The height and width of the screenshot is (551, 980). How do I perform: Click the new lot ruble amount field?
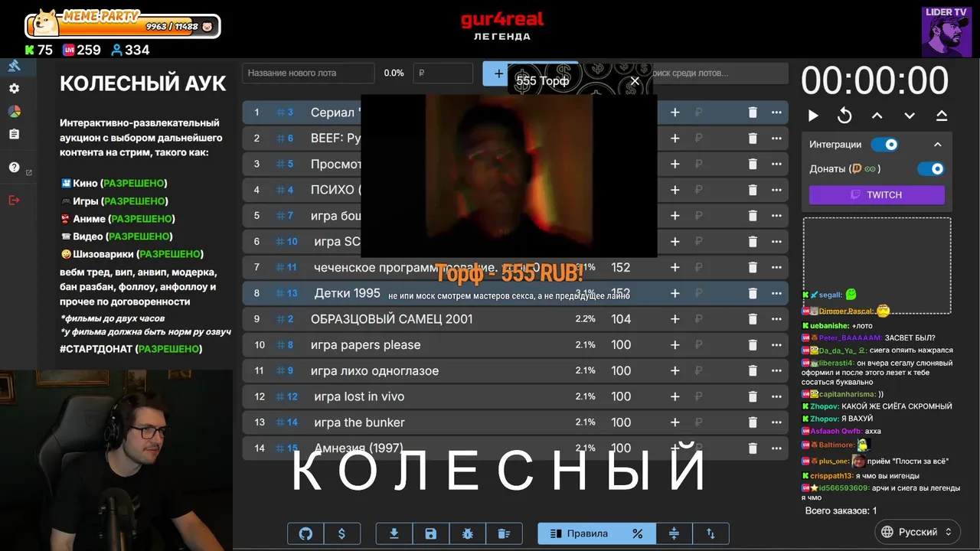pyautogui.click(x=443, y=73)
